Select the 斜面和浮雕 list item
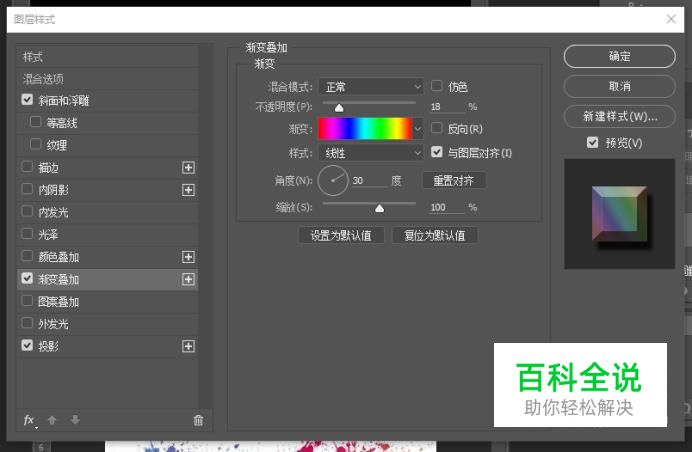The image size is (692, 452). pos(107,101)
